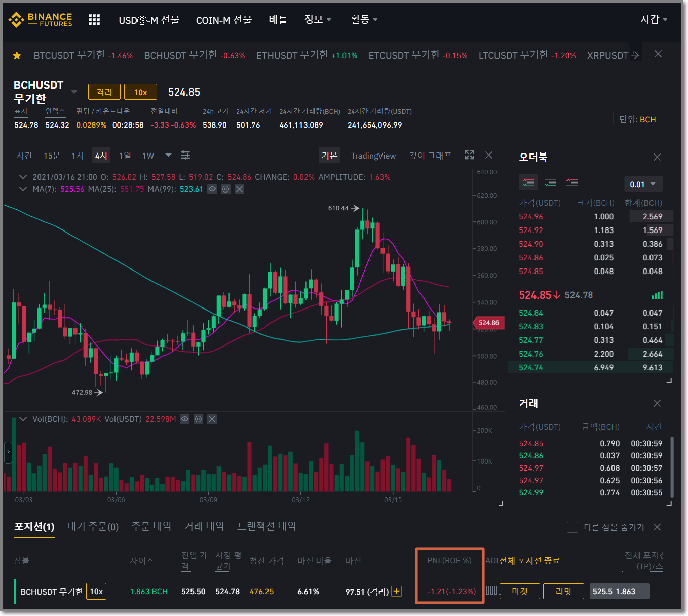The width and height of the screenshot is (688, 616).
Task: Select the 15분 interval
Action: coord(52,156)
